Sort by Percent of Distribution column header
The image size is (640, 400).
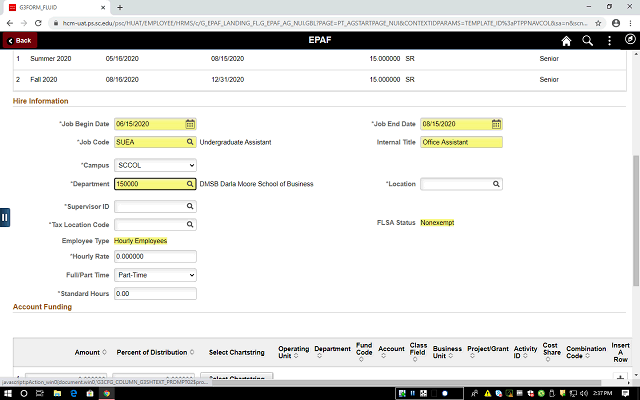153,352
